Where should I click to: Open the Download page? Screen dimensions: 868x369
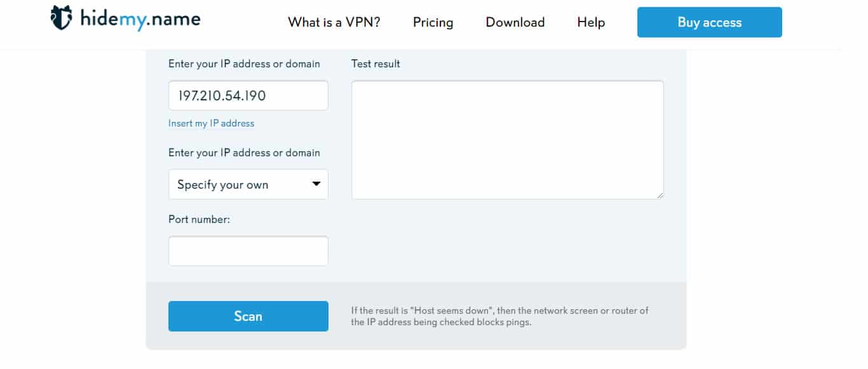tap(515, 22)
